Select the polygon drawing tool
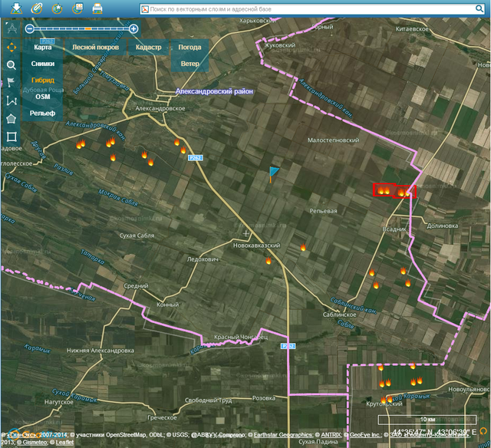The image size is (491, 448). 12,119
